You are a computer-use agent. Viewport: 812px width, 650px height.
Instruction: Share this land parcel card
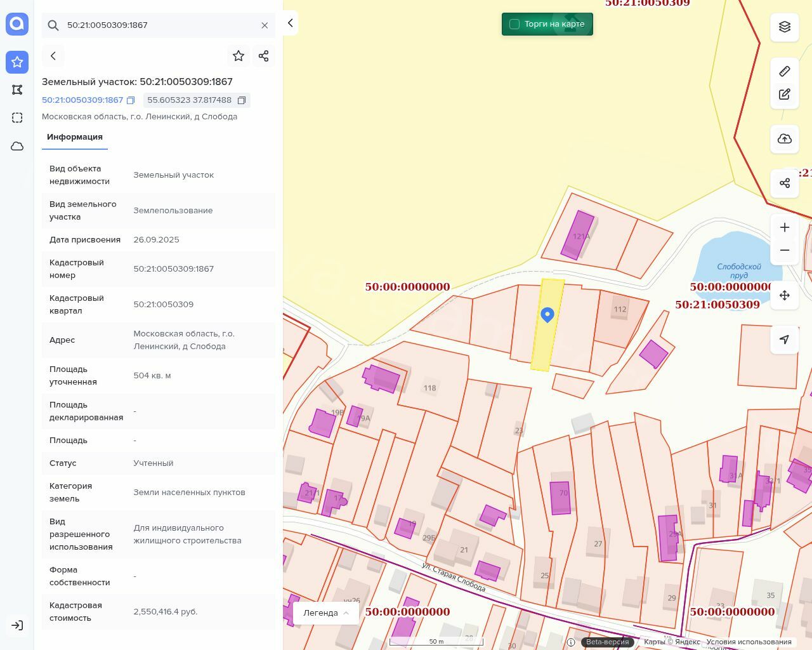click(x=264, y=56)
